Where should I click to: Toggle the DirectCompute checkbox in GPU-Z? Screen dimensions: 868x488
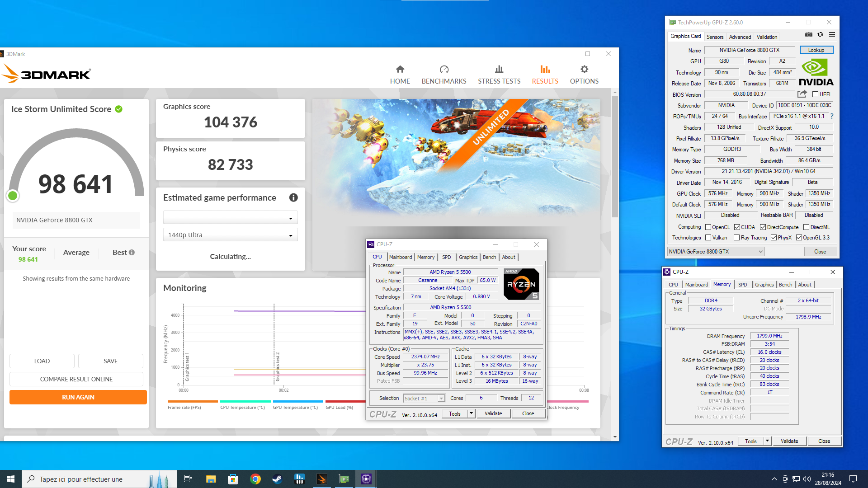(763, 227)
